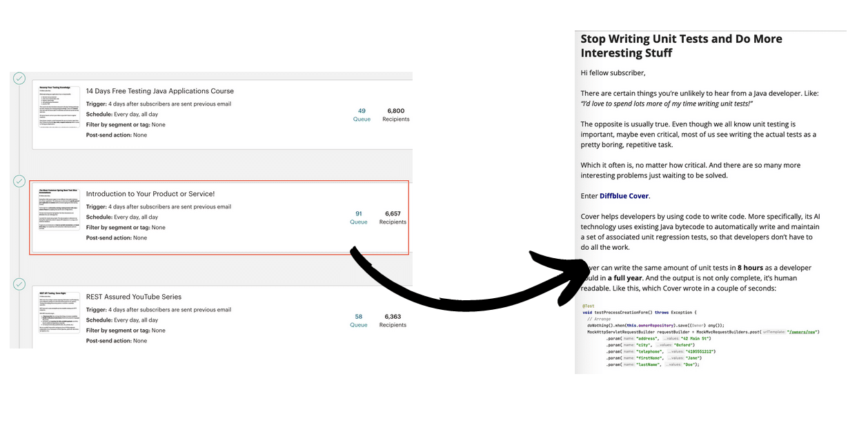This screenshot has height=421, width=868.
Task: Open the Introduction to Your Product email thumbnail
Action: coord(59,210)
